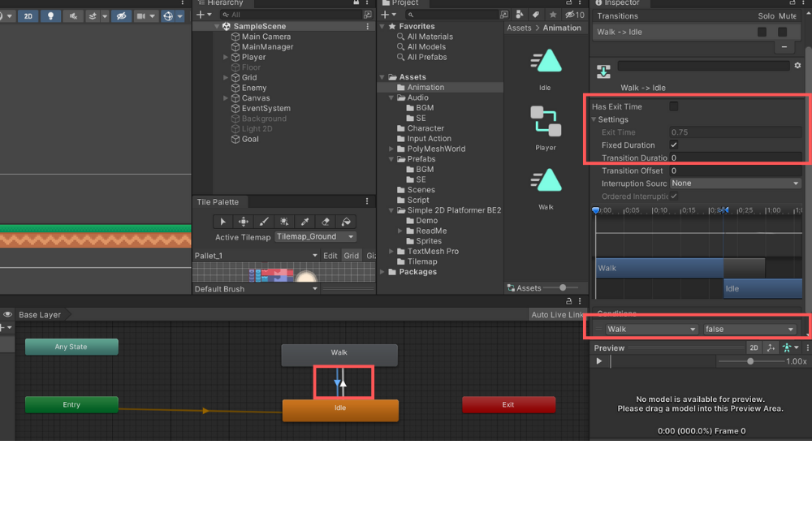Screen dimensions: 812x505
Task: Choose the Eyedropper picker tool in Tile Palette
Action: (x=305, y=222)
